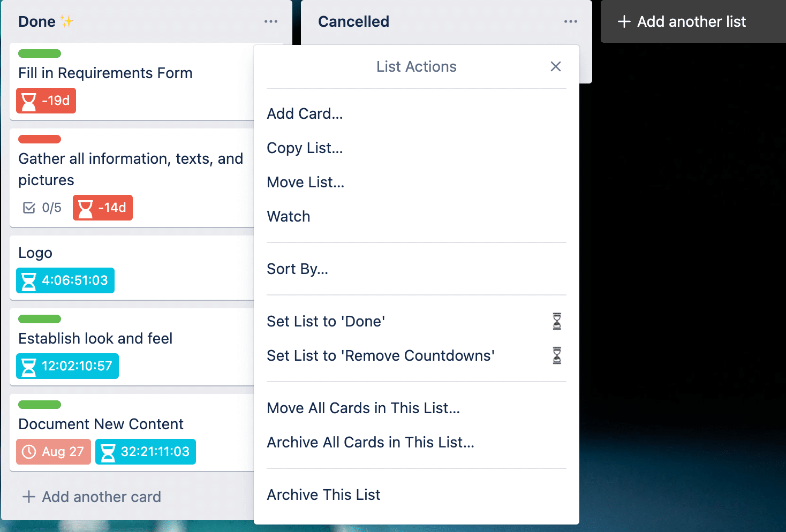Click the -19d overdue countdown badge

pyautogui.click(x=46, y=101)
